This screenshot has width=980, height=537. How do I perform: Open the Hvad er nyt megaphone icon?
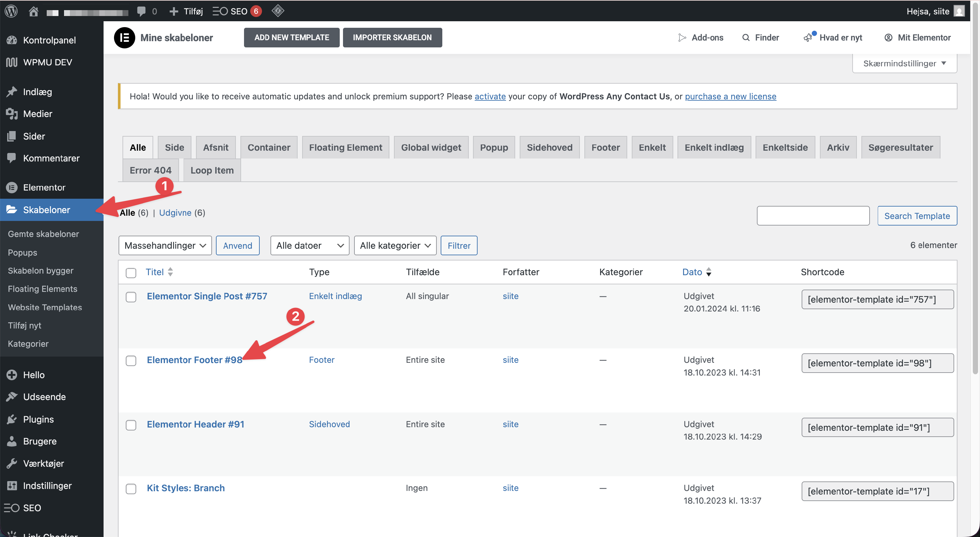point(808,38)
